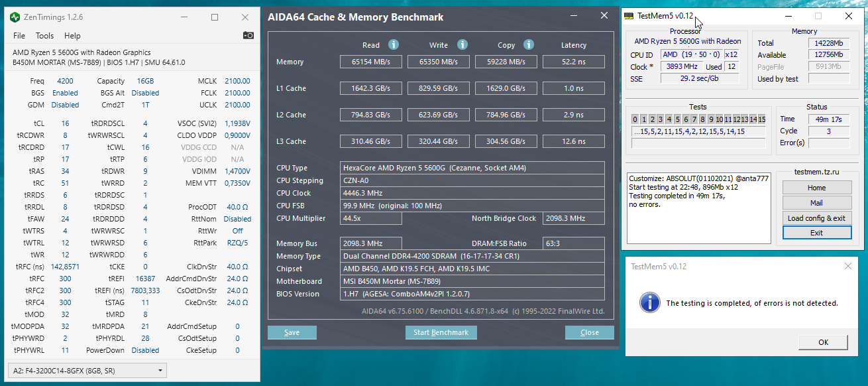Click Load config & exit button
Screen dimensions: 868x386
coord(816,218)
